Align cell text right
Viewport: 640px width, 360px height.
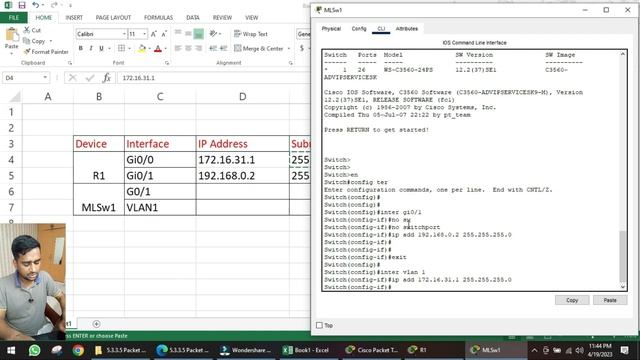click(x=198, y=49)
